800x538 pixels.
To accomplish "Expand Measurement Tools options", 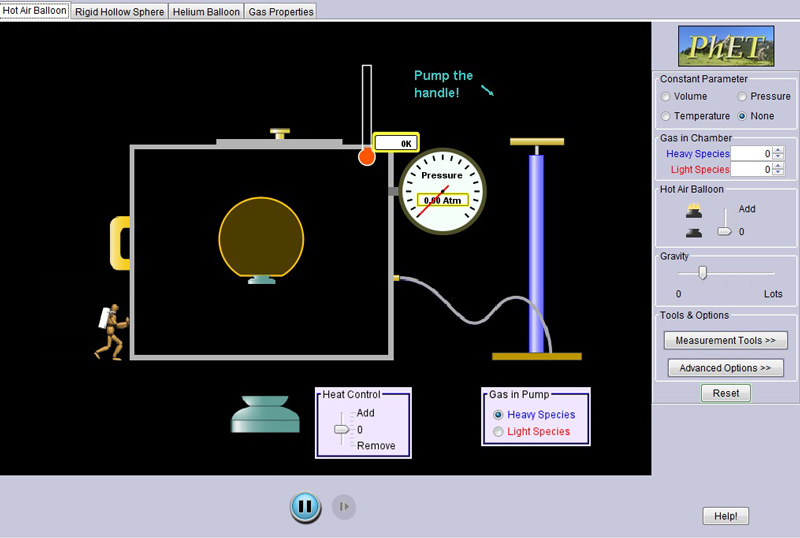I will point(726,340).
